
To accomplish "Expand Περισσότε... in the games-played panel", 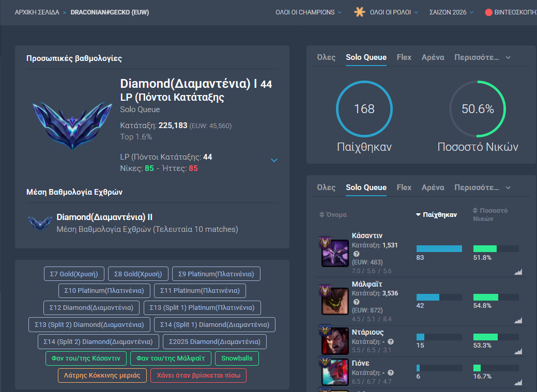I will point(482,57).
